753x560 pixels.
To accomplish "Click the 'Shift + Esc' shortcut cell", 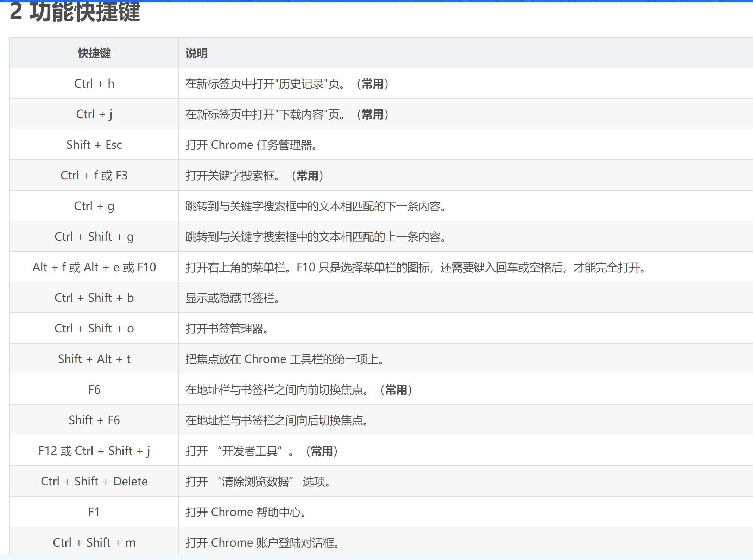I will 94,145.
